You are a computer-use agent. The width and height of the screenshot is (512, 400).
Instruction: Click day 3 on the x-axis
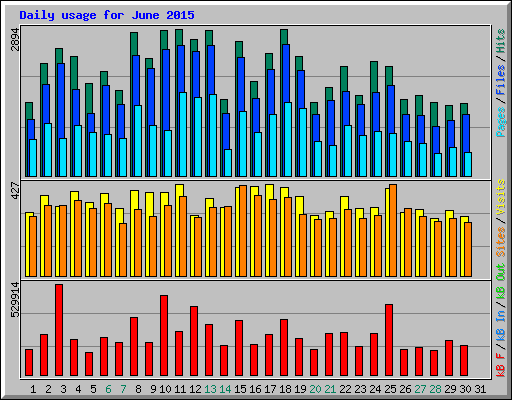(x=63, y=389)
